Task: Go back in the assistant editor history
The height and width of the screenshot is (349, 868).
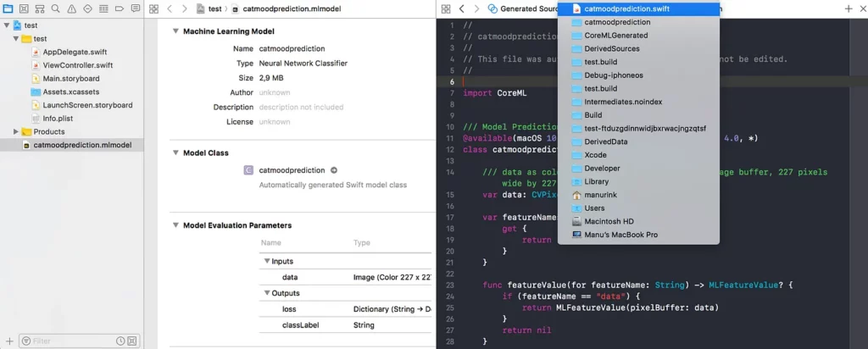Action: click(x=462, y=8)
